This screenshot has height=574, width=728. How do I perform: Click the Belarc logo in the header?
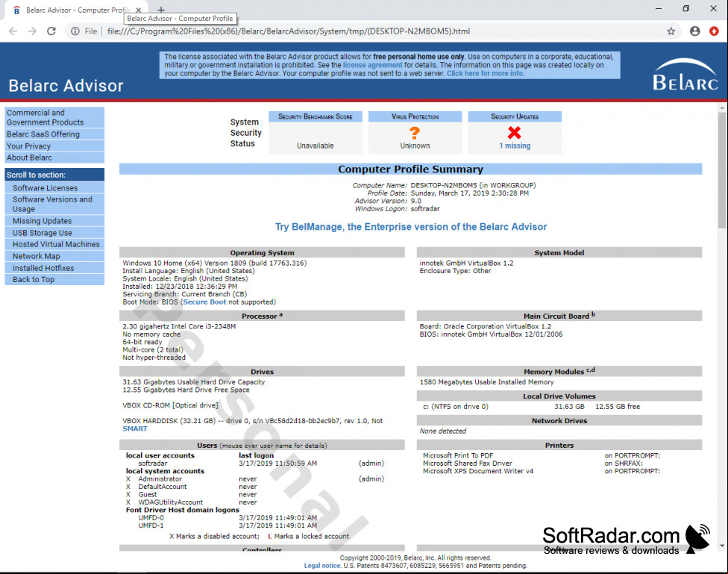[685, 75]
